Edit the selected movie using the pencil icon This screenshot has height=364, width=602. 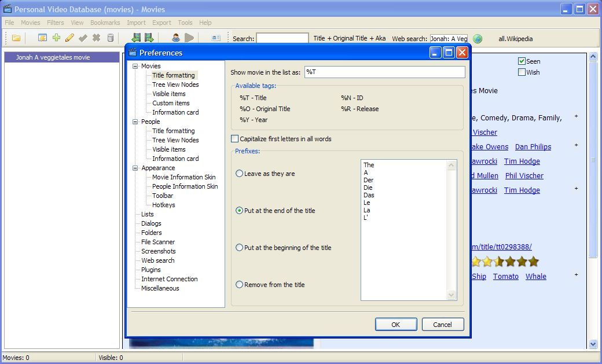[69, 39]
